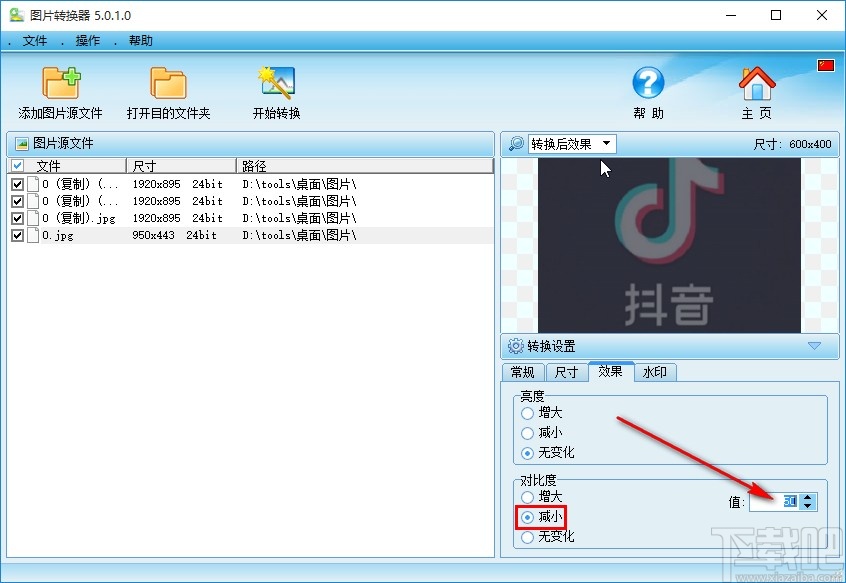This screenshot has height=583, width=846.
Task: Select 无变化 under 亮度
Action: click(527, 453)
